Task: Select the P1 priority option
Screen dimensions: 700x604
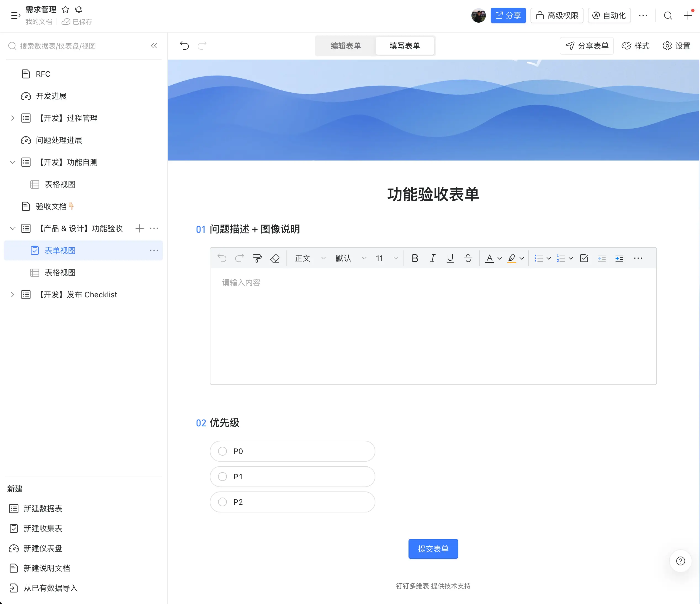Action: click(x=222, y=476)
